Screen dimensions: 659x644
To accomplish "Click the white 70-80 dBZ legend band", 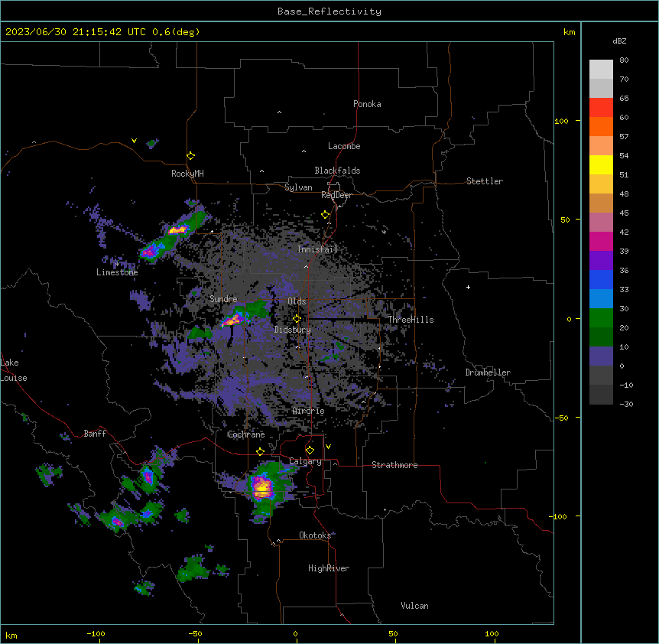I will click(601, 70).
